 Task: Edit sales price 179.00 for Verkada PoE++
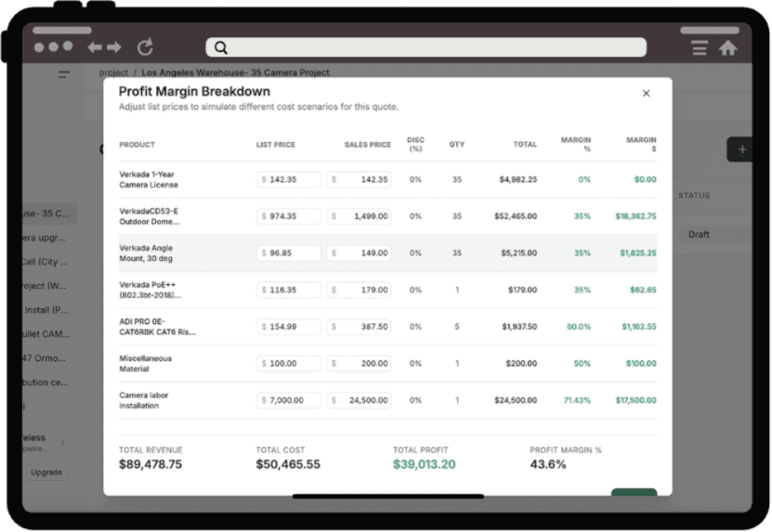[359, 290]
